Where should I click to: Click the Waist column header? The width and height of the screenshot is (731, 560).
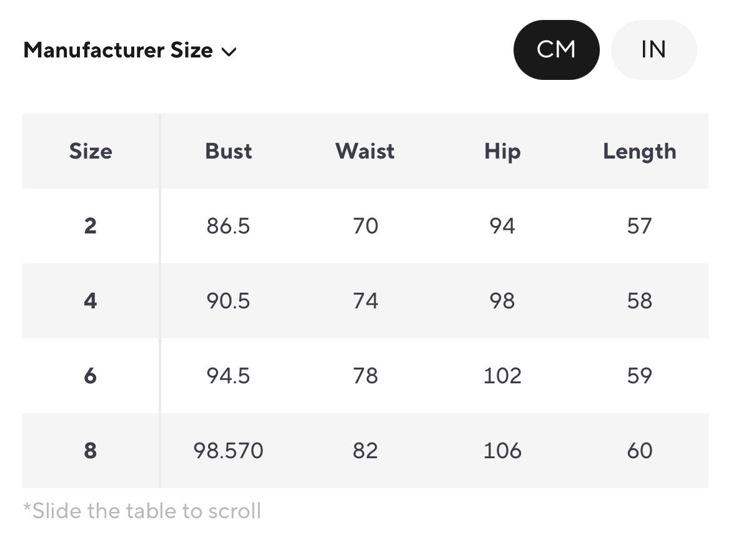[x=365, y=151]
